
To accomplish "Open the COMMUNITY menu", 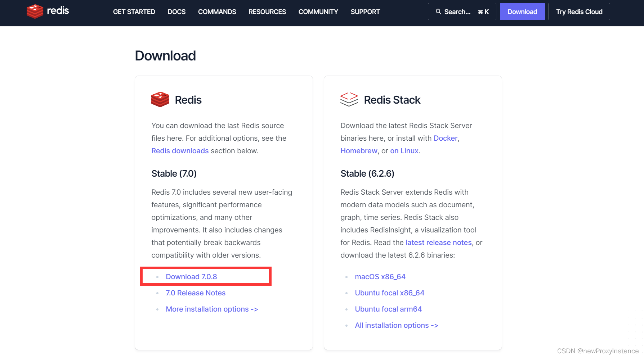I will (x=318, y=12).
